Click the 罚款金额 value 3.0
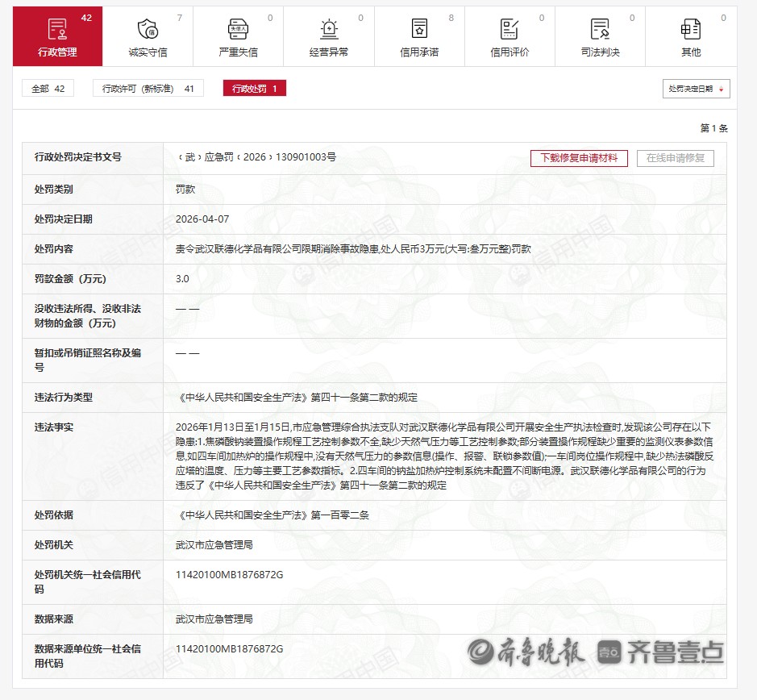Viewport: 757px width, 700px height. point(182,279)
